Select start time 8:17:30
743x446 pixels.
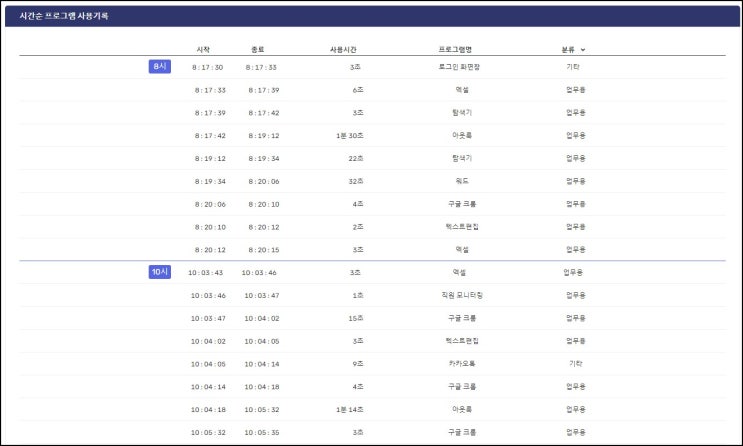tap(208, 67)
